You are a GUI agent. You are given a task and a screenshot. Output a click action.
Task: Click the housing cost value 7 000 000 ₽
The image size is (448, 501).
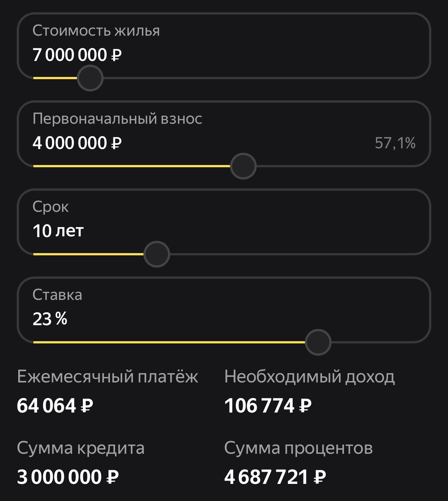[x=77, y=55]
